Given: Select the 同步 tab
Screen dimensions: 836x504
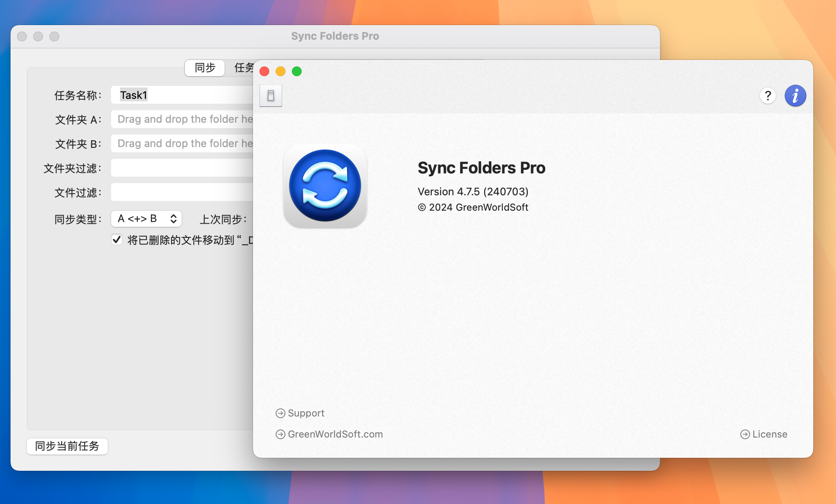Looking at the screenshot, I should point(205,68).
